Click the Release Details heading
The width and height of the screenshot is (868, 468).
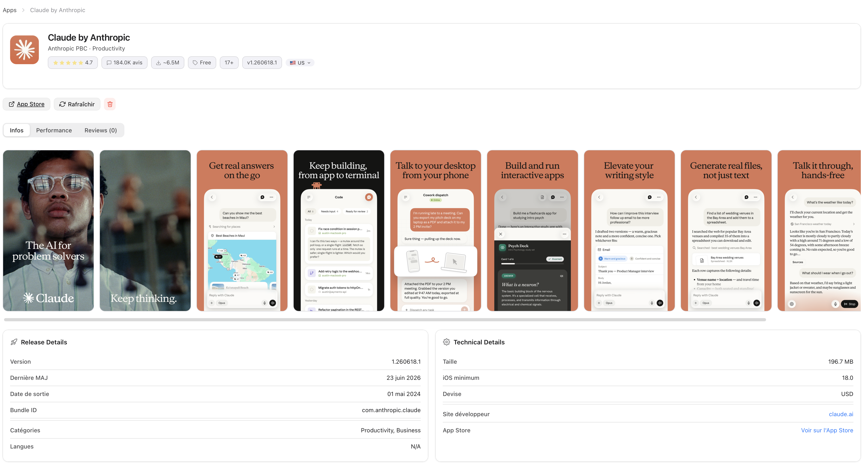pos(44,342)
